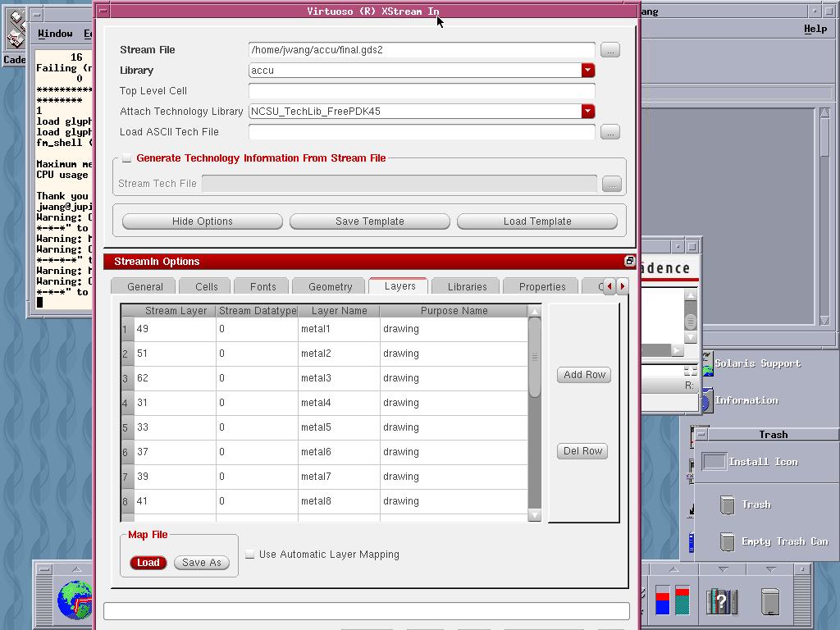Click the Stream Layer cell containing 31

(x=175, y=403)
